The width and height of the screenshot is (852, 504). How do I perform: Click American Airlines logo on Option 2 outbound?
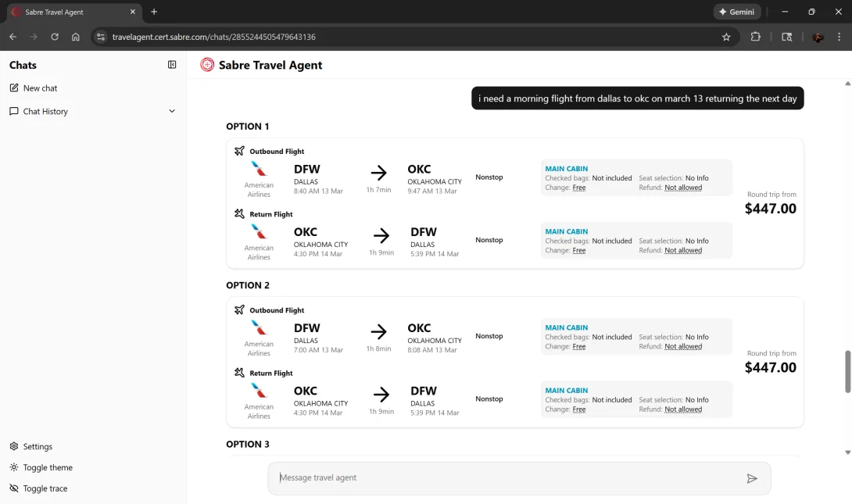(x=259, y=328)
